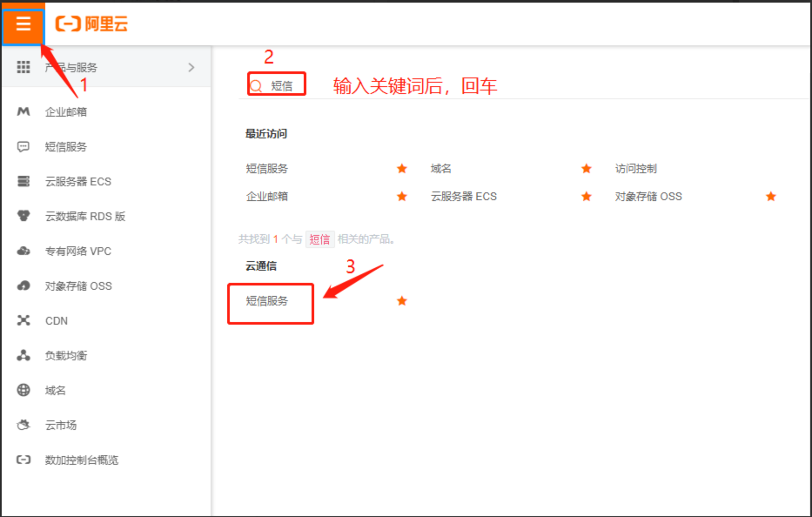Screen dimensions: 812x517
Task: Click the 专有网络 VPC cloud icon
Action: click(x=23, y=251)
